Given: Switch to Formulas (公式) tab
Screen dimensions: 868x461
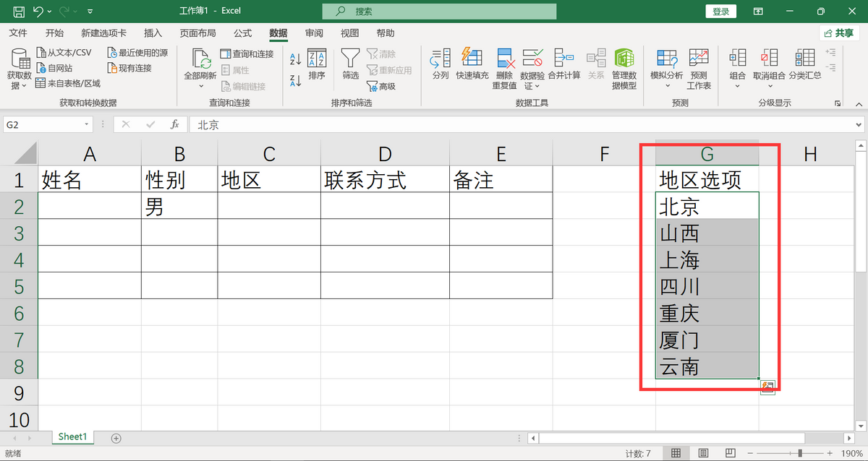Looking at the screenshot, I should coord(243,33).
